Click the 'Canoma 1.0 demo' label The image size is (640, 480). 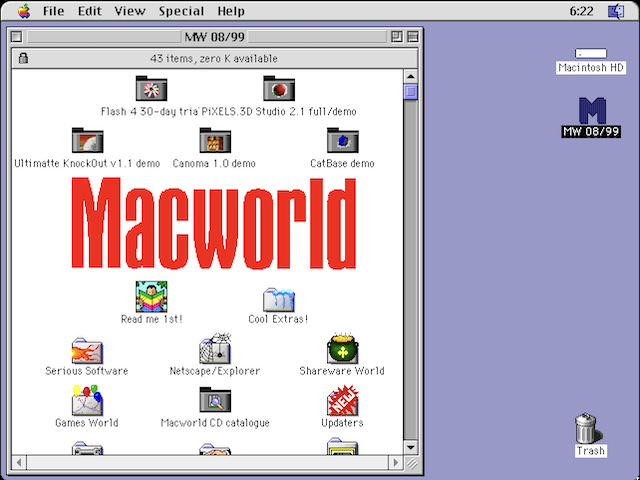[x=214, y=163]
